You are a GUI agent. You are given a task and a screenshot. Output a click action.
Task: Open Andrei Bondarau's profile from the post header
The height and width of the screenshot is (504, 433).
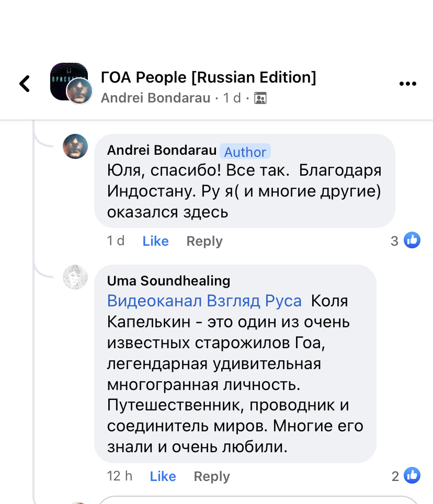click(155, 98)
